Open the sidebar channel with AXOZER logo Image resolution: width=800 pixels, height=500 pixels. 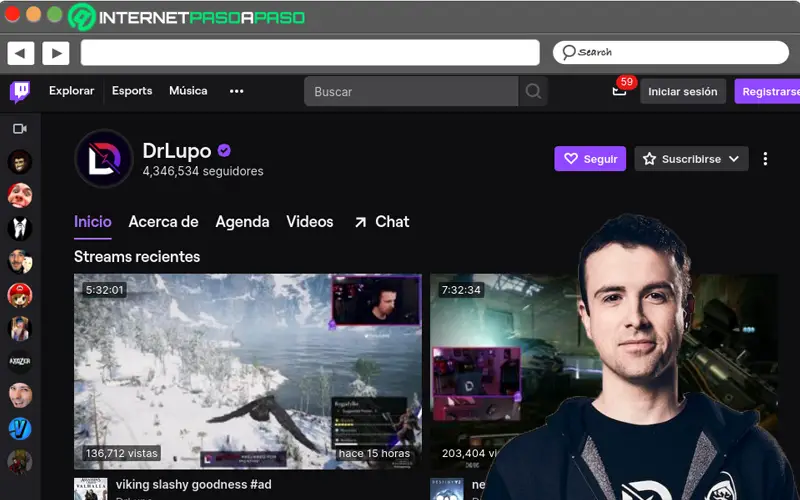[20, 362]
